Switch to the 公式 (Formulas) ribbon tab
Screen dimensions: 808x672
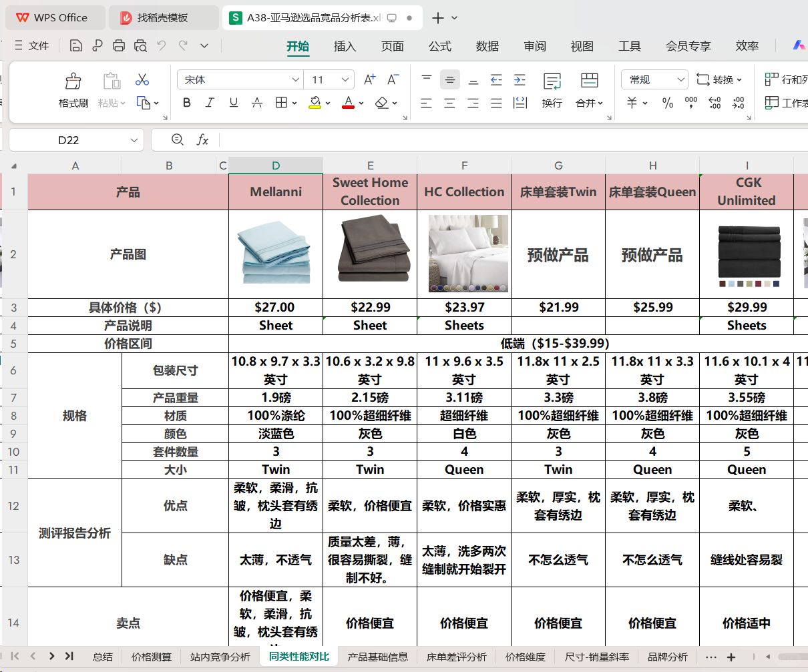pyautogui.click(x=439, y=46)
